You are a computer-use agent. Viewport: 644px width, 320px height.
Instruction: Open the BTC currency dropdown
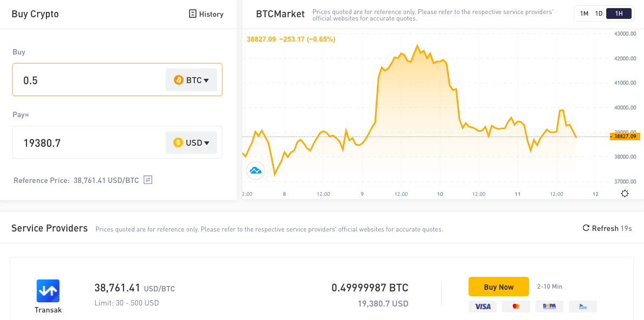click(192, 80)
